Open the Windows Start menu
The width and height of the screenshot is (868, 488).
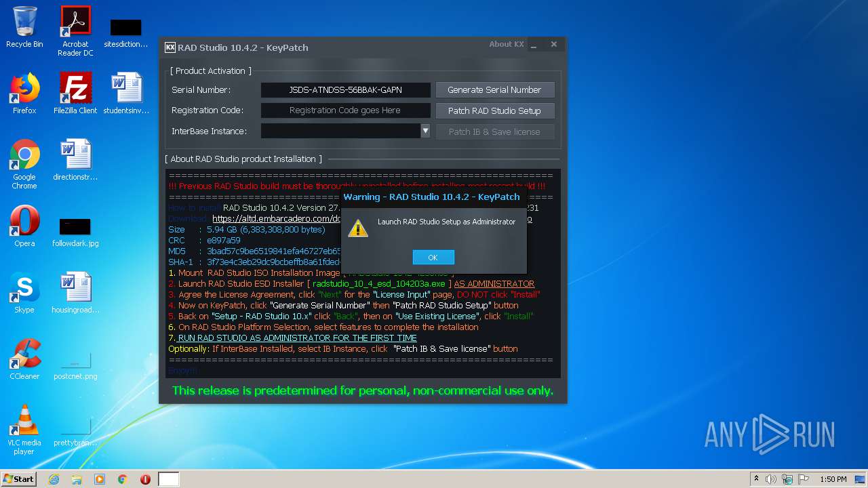coord(19,479)
